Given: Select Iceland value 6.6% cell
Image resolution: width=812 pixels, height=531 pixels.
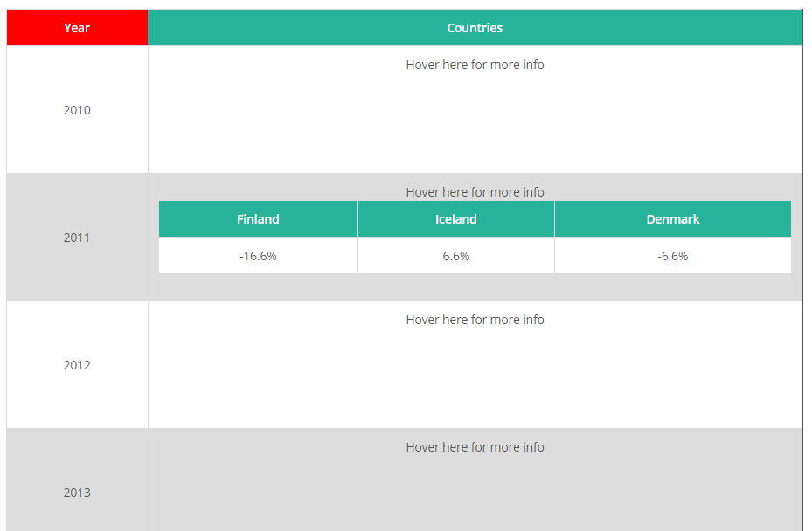Looking at the screenshot, I should click(x=456, y=256).
